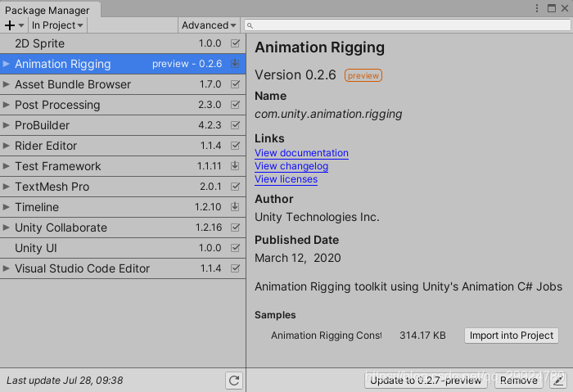Image resolution: width=573 pixels, height=392 pixels.
Task: Click the 314.17 KB sample size
Action: click(422, 336)
